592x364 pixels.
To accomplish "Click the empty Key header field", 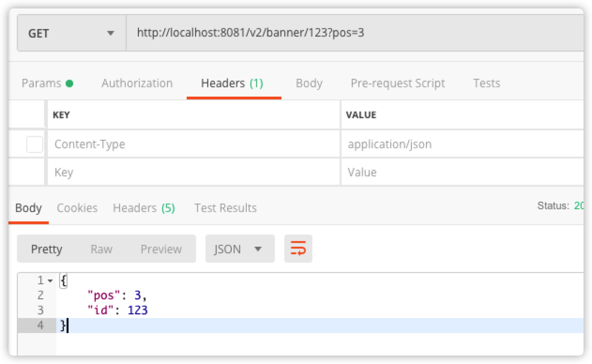I will [194, 172].
